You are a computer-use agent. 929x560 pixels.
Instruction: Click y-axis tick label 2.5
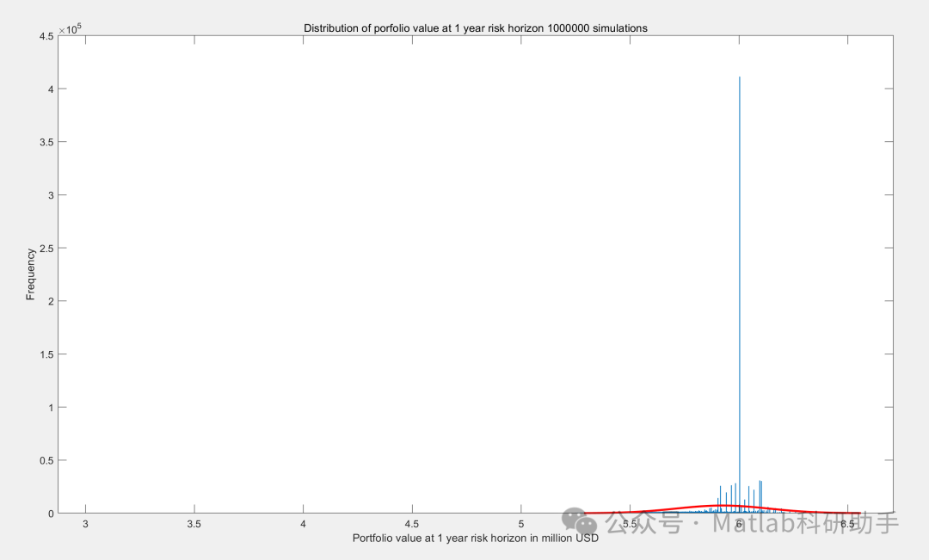pos(46,249)
